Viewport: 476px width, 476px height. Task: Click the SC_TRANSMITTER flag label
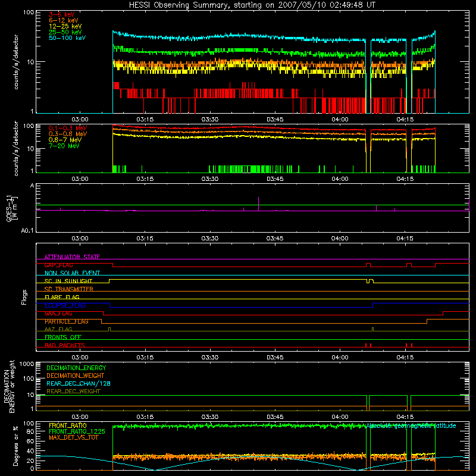(x=69, y=289)
